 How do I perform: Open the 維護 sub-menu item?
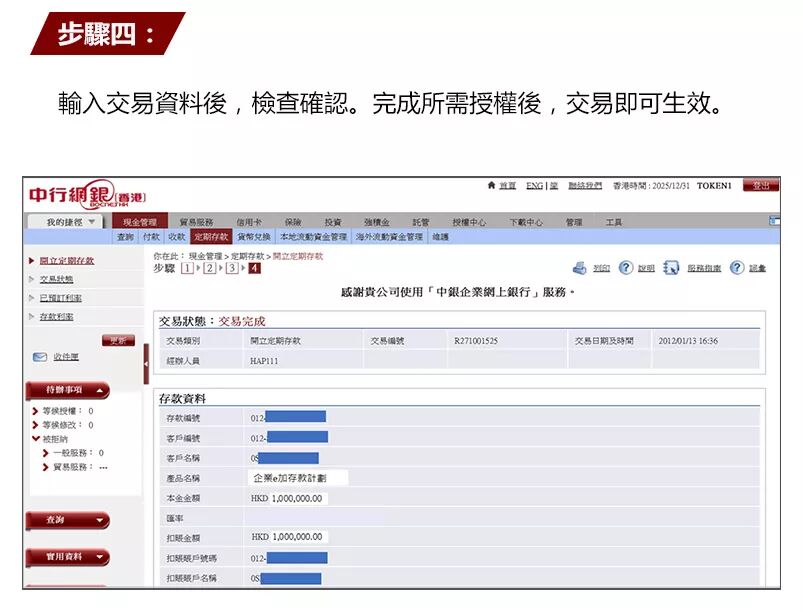point(440,237)
